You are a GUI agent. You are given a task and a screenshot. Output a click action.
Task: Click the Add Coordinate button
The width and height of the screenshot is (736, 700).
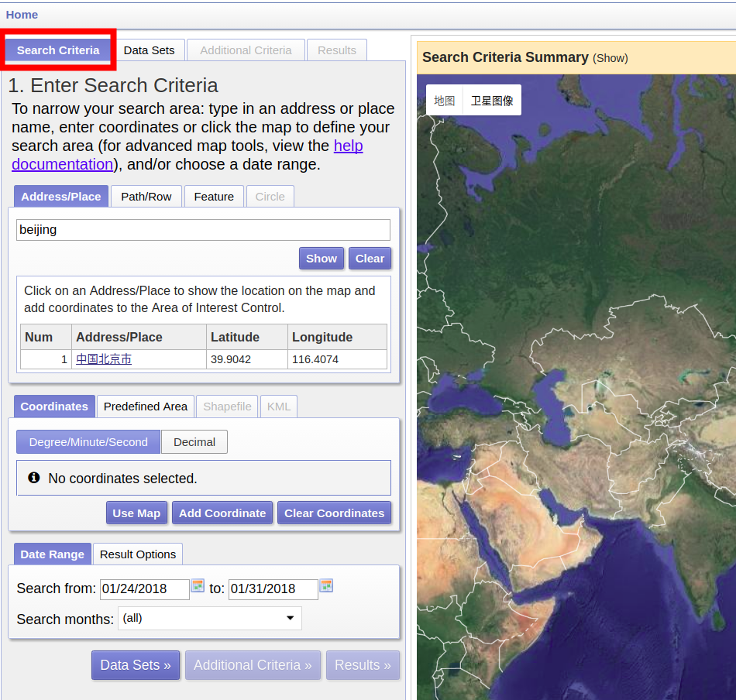tap(222, 513)
